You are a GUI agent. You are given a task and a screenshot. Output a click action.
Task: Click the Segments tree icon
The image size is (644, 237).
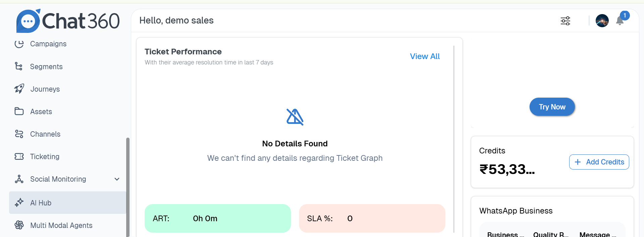19,66
